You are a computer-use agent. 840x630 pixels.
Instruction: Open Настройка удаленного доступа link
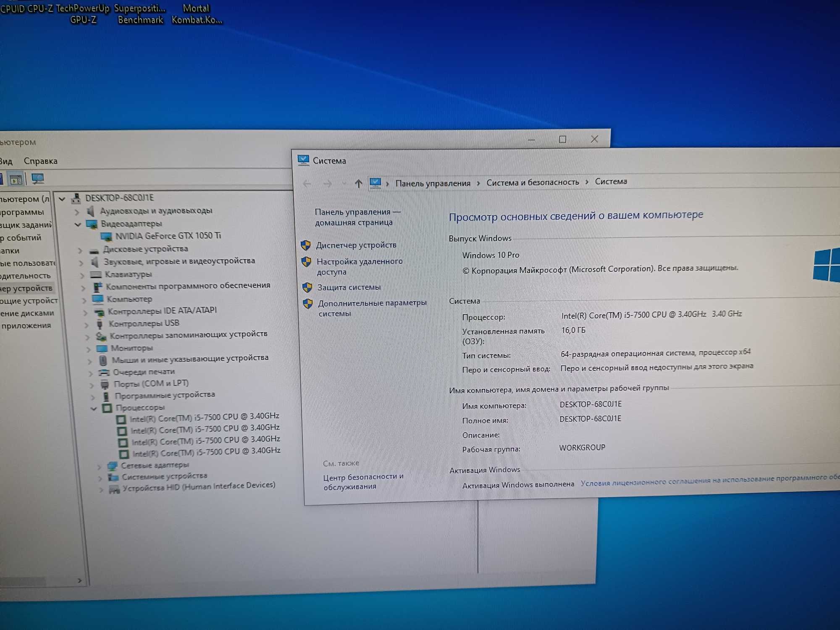360,267
